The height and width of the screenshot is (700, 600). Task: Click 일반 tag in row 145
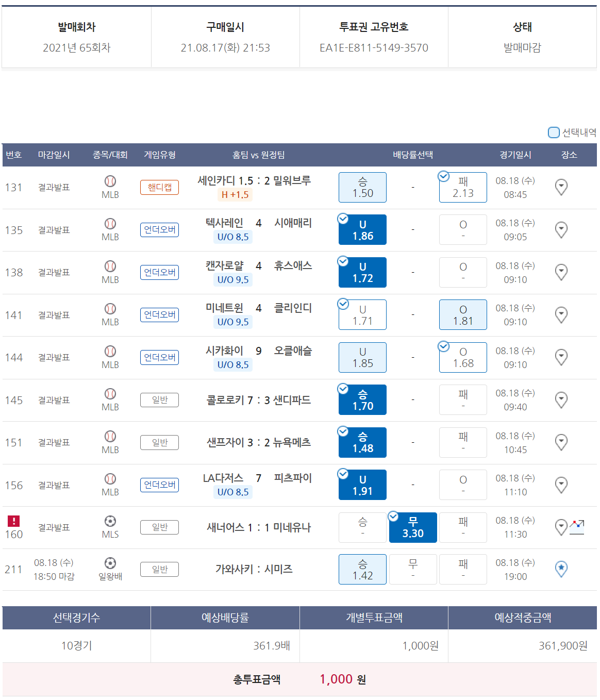click(159, 399)
